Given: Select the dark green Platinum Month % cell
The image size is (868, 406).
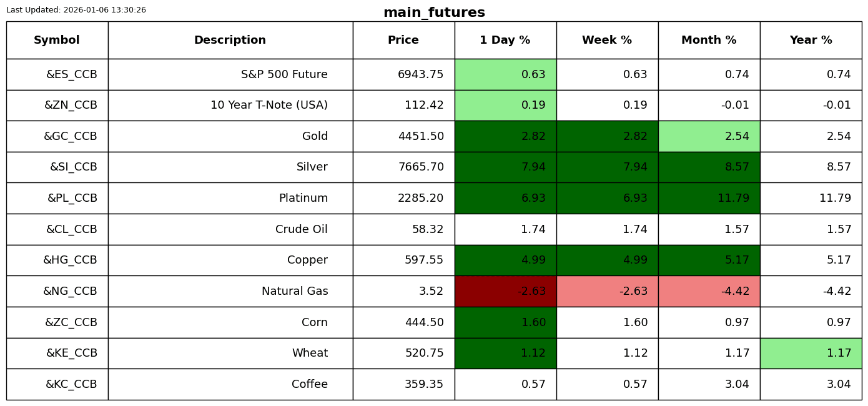Looking at the screenshot, I should click(x=709, y=198).
